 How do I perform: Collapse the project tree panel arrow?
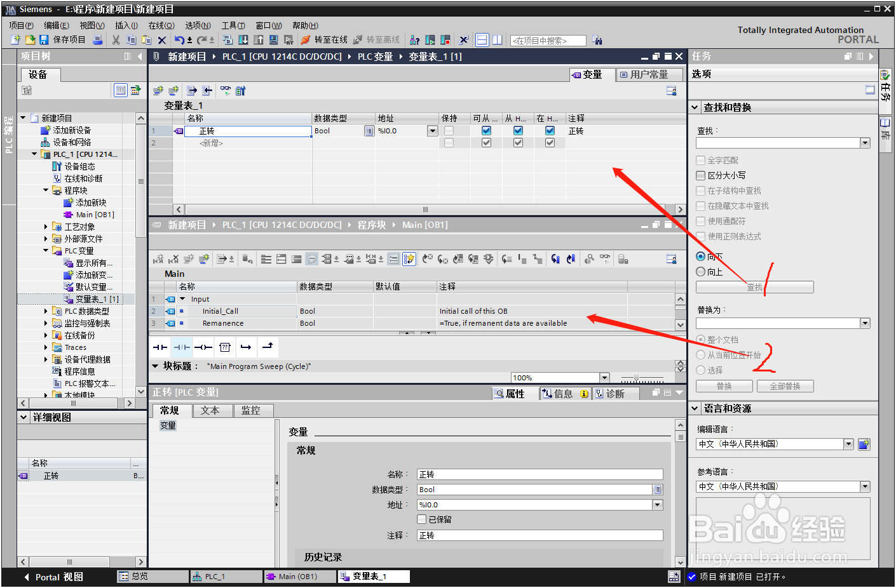(x=140, y=57)
